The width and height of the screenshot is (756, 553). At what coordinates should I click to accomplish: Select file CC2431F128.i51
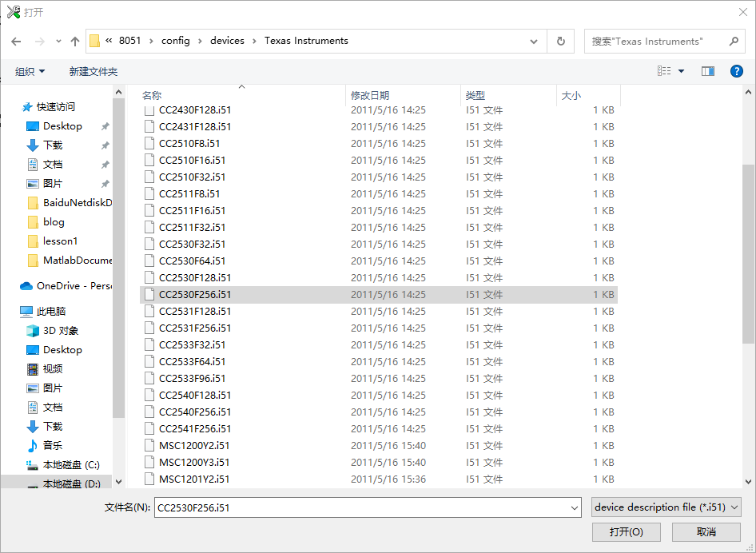(379, 127)
